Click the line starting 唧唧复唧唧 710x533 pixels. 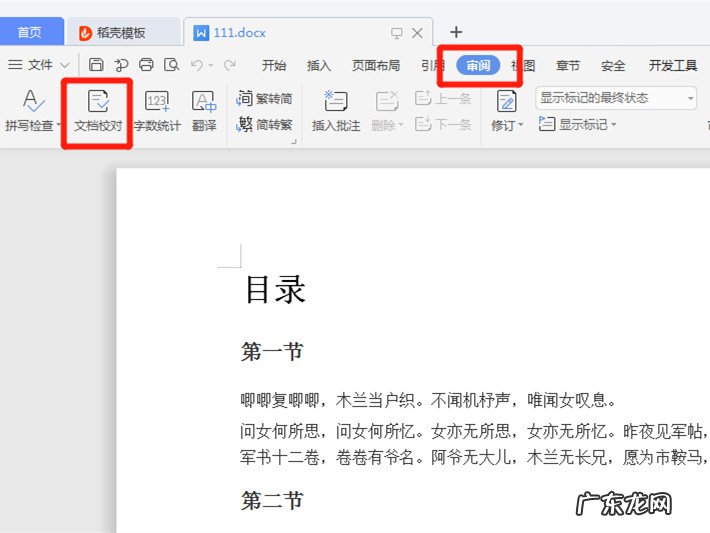click(x=428, y=400)
